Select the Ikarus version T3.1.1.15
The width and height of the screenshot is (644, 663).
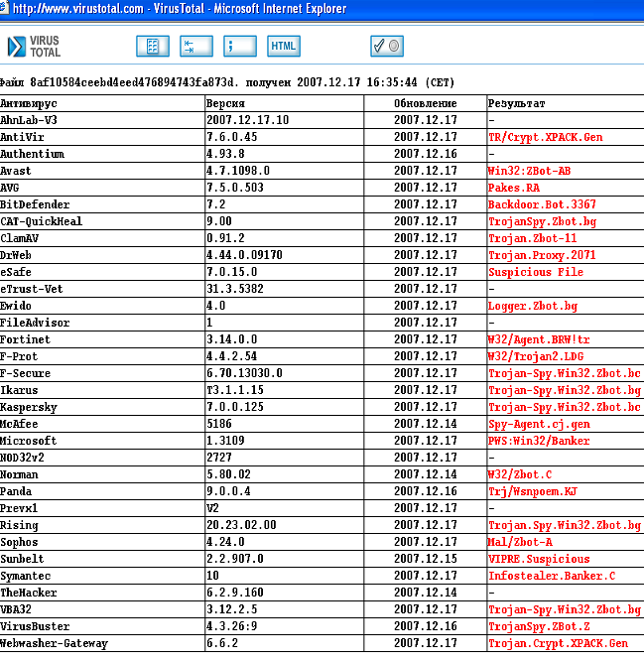pos(235,390)
